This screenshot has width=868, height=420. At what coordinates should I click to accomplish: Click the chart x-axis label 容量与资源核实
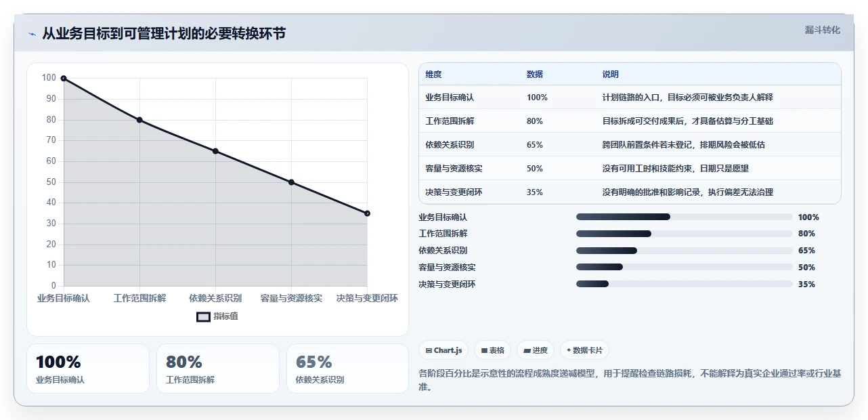[291, 298]
